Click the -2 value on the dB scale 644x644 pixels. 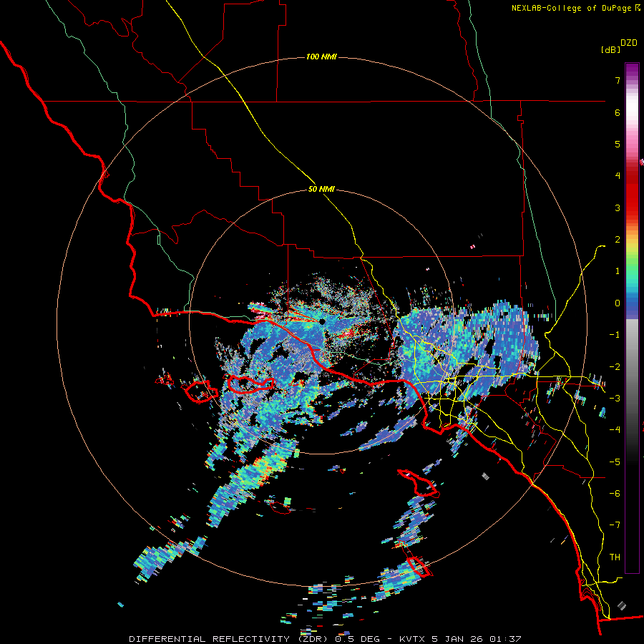pyautogui.click(x=615, y=367)
